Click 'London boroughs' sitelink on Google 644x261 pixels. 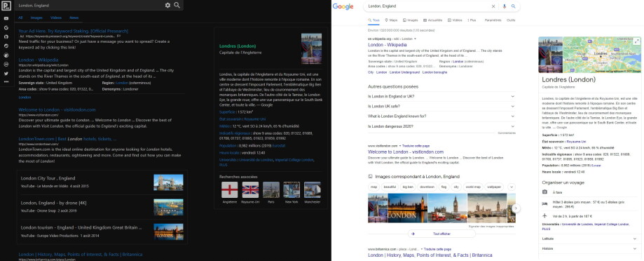pos(434,72)
